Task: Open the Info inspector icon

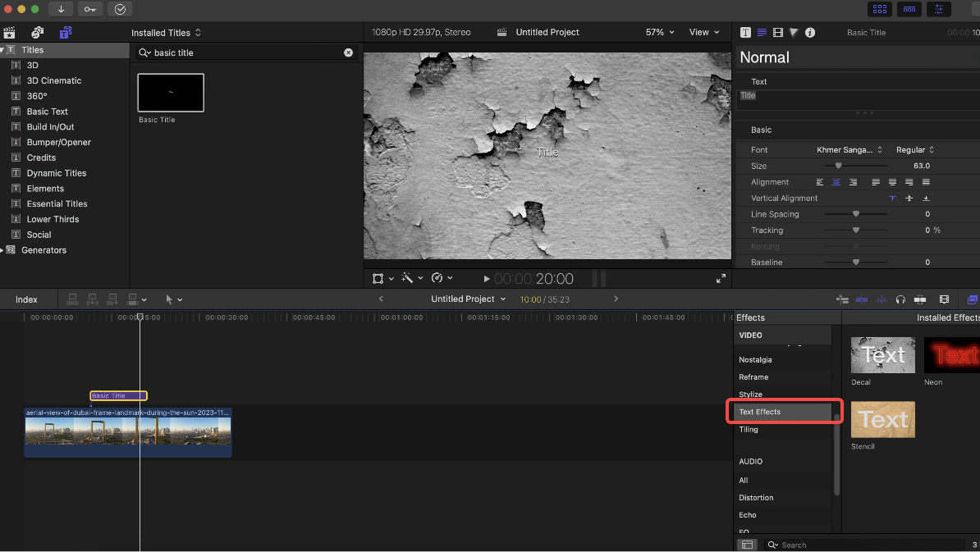Action: 810,33
